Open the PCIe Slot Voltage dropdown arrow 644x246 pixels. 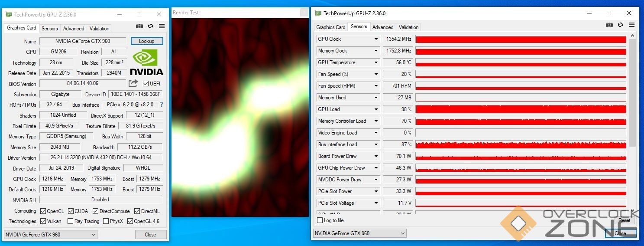[376, 203]
